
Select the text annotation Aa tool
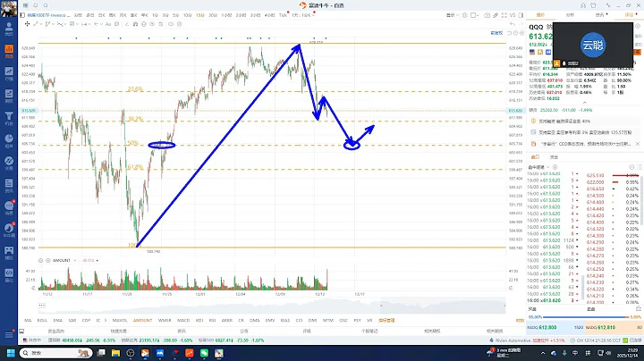coord(108,24)
